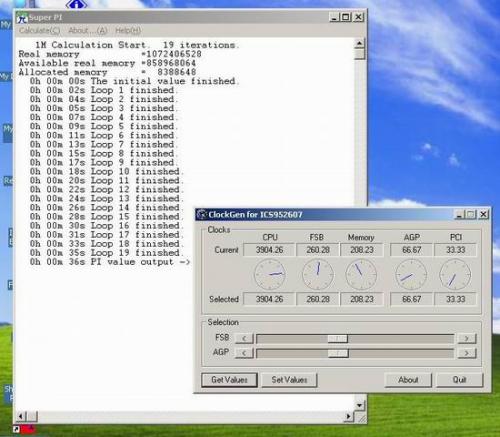Click the Selected CPU value field 3904.26
Screen dimensions: 500x437
pos(269,299)
